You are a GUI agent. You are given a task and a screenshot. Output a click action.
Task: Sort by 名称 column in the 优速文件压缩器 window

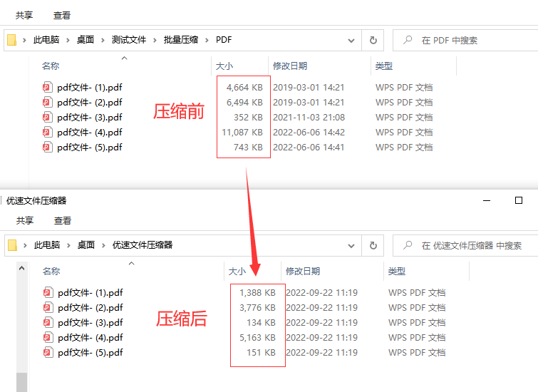coord(51,271)
